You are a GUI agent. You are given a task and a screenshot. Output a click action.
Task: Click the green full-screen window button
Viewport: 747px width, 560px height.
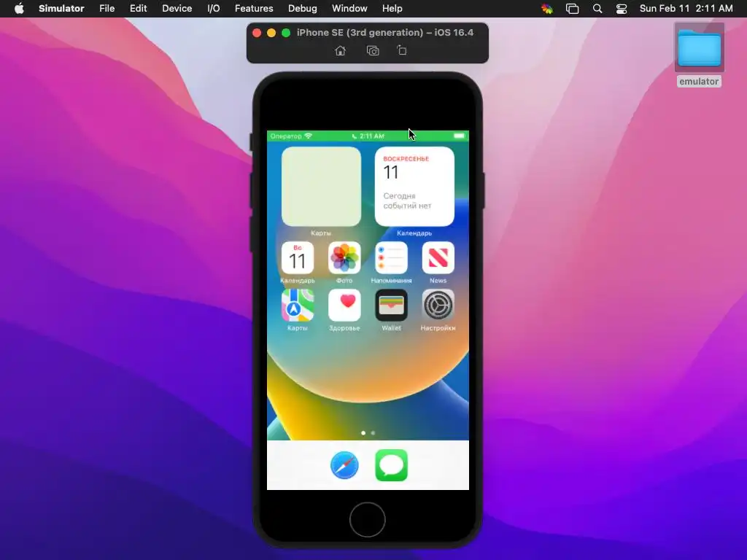click(x=286, y=33)
